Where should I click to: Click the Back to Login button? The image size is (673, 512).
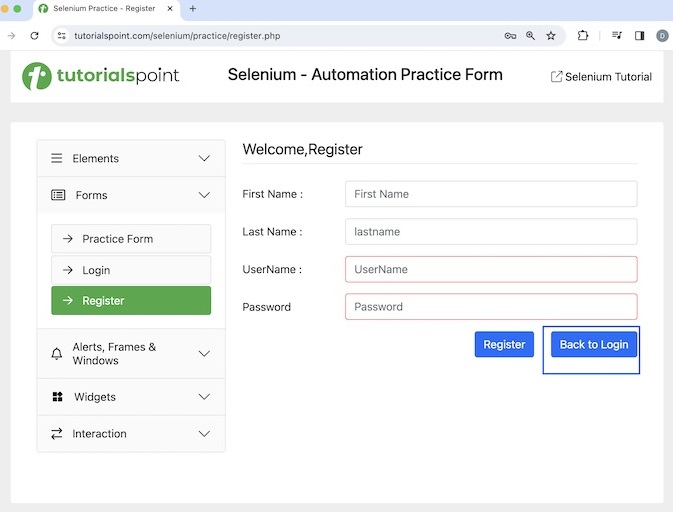pyautogui.click(x=594, y=344)
